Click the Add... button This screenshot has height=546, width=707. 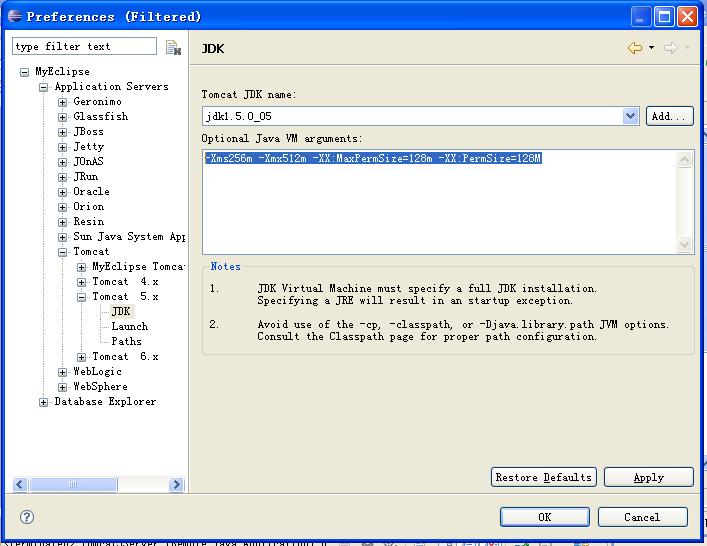(670, 116)
